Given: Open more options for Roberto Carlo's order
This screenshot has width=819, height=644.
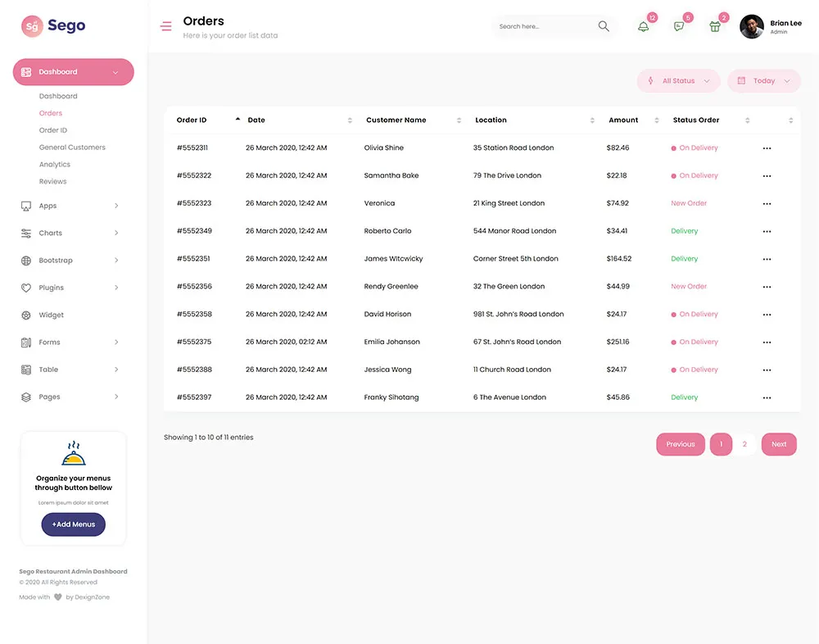Looking at the screenshot, I should coord(767,232).
